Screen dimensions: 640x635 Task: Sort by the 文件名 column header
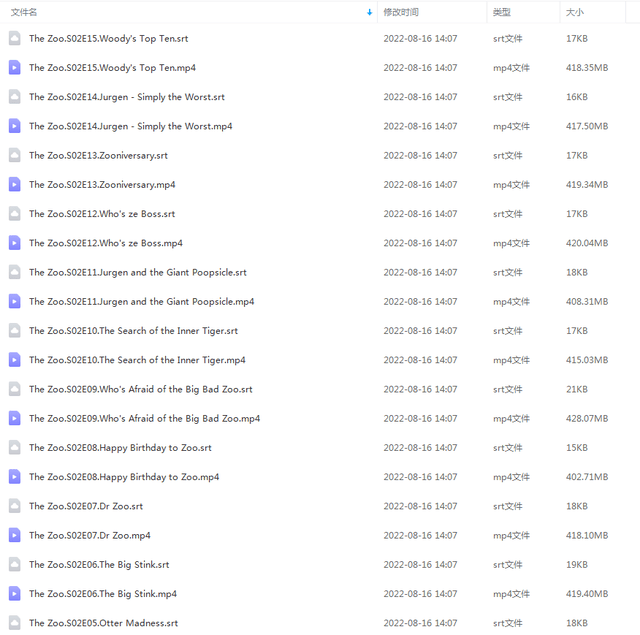coord(24,12)
